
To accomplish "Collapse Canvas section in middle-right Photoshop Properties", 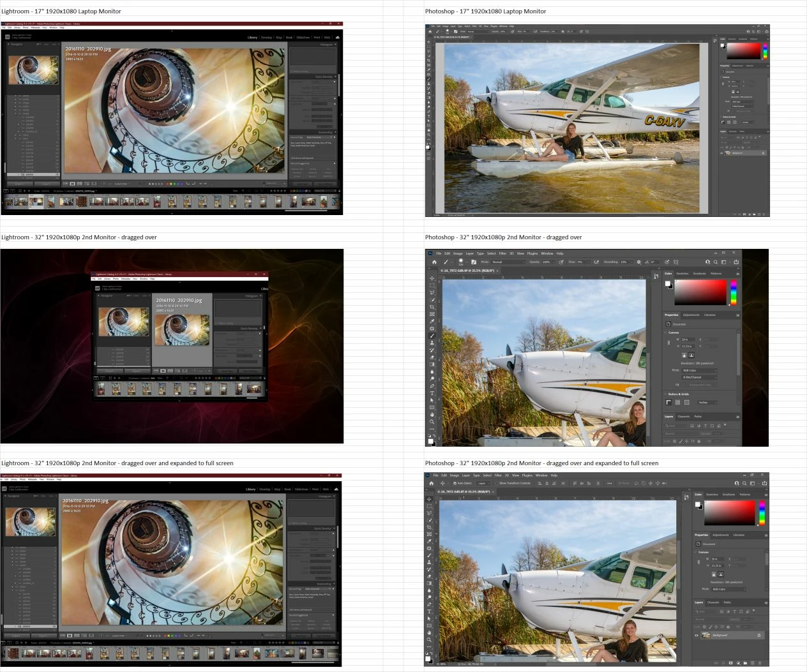I will point(665,332).
